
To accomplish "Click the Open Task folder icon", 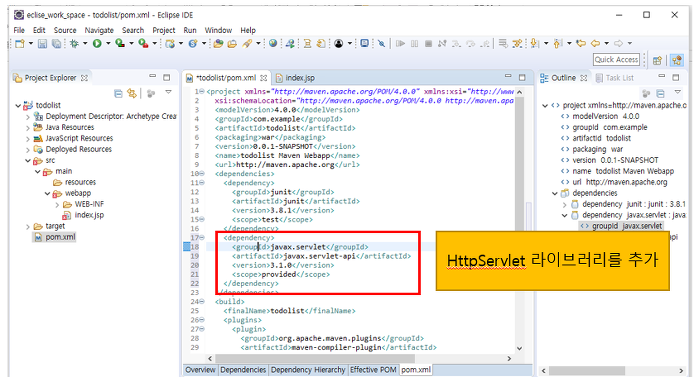I will pyautogui.click(x=232, y=43).
